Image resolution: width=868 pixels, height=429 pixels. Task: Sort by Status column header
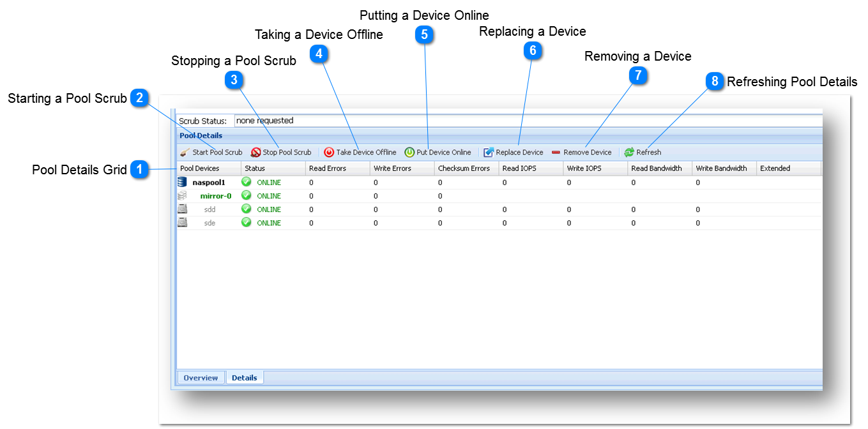click(273, 169)
